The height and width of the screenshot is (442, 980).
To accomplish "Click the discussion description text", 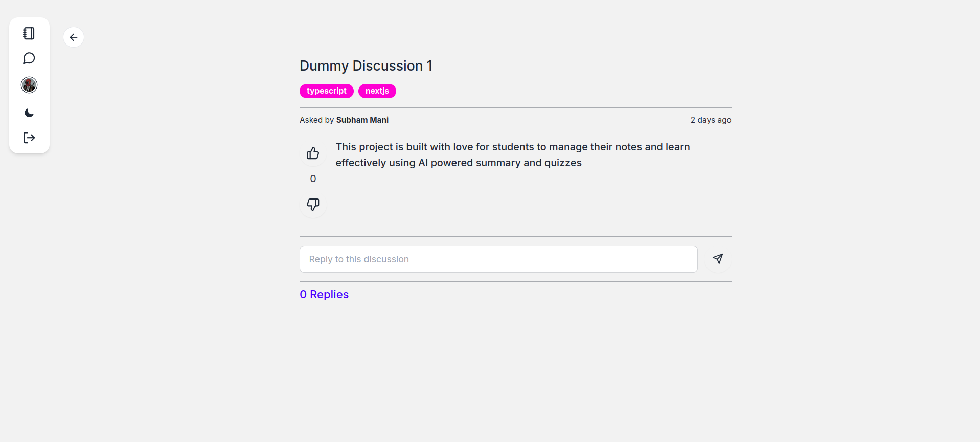I will tap(512, 154).
